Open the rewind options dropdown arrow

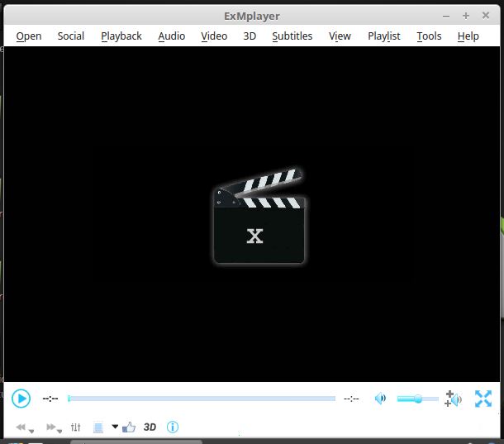click(x=31, y=431)
